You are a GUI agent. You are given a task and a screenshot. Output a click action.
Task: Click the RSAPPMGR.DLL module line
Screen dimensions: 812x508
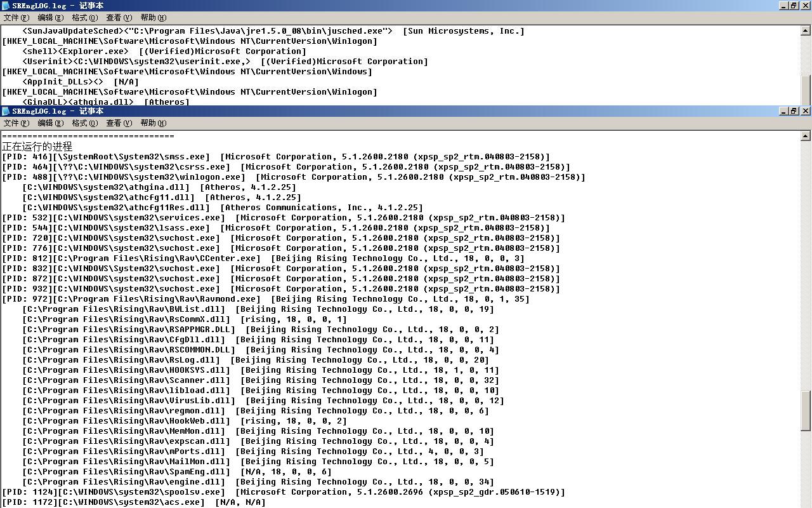(x=261, y=330)
